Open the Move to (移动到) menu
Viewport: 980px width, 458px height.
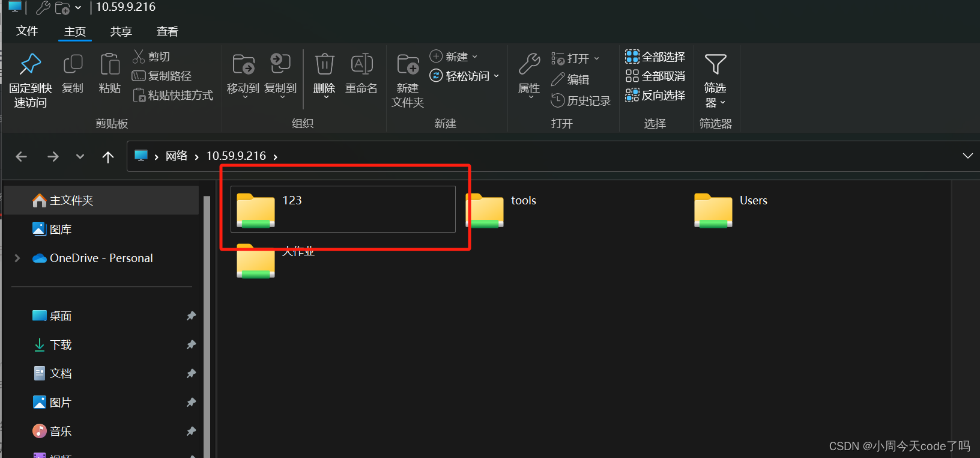(243, 75)
